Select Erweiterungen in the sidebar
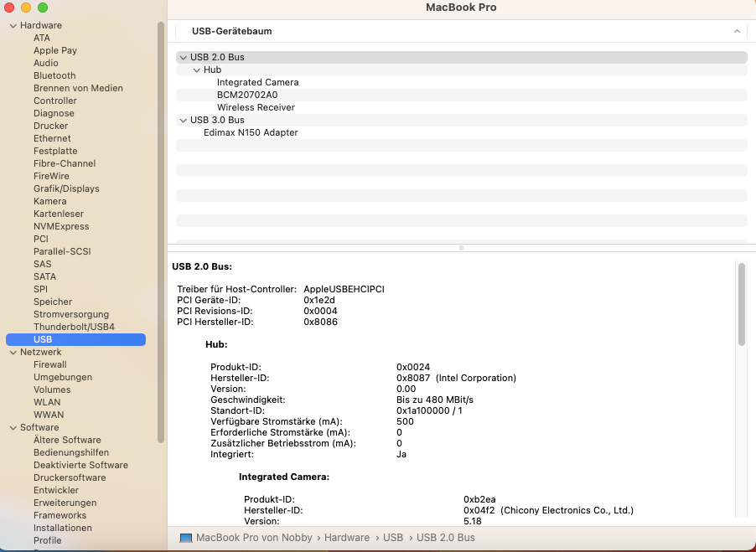 click(65, 503)
